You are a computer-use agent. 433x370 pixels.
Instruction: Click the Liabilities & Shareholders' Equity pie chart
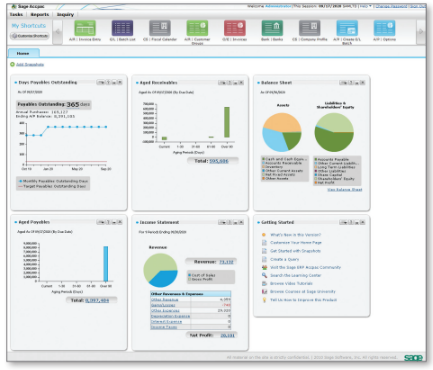coord(334,132)
